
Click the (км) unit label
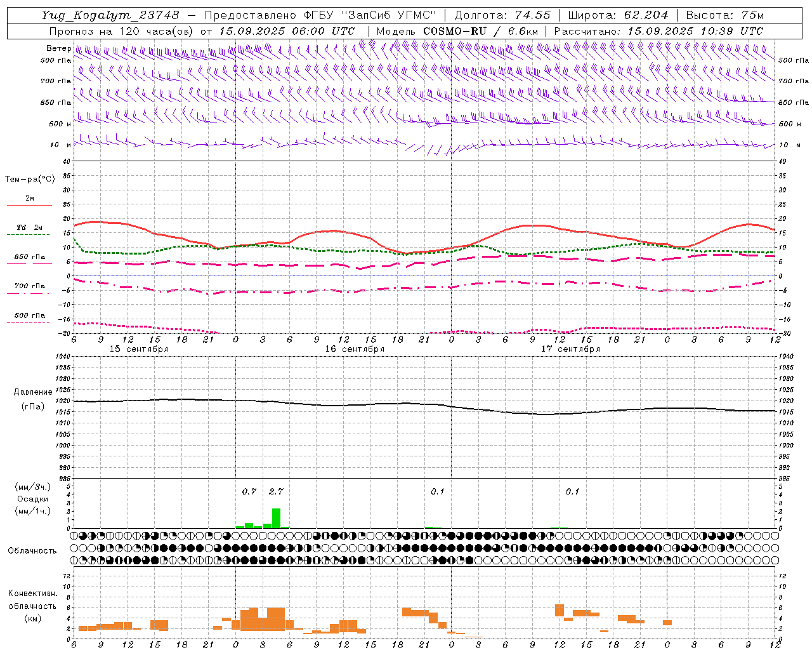point(32,618)
